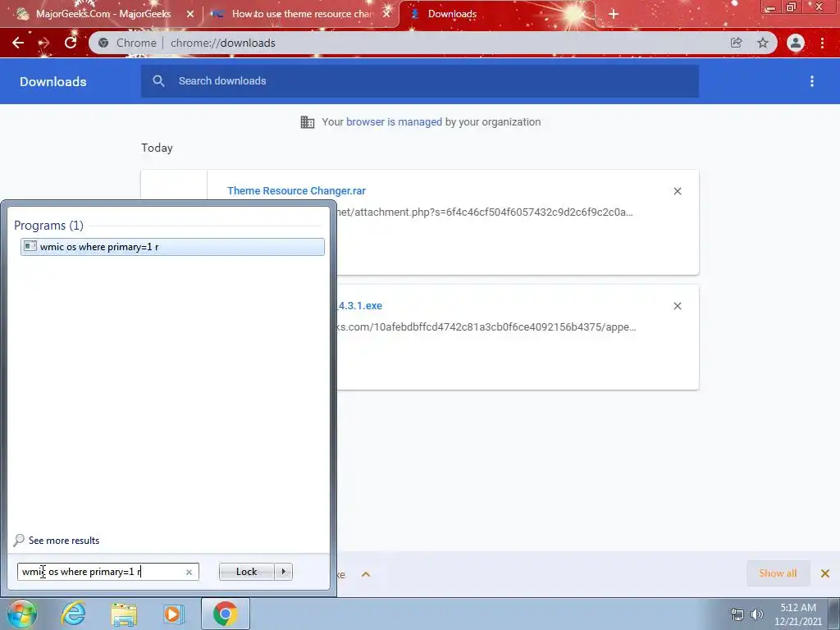Click the Theme Resource Changer attachment.php URL
The image size is (840, 630).
485,212
